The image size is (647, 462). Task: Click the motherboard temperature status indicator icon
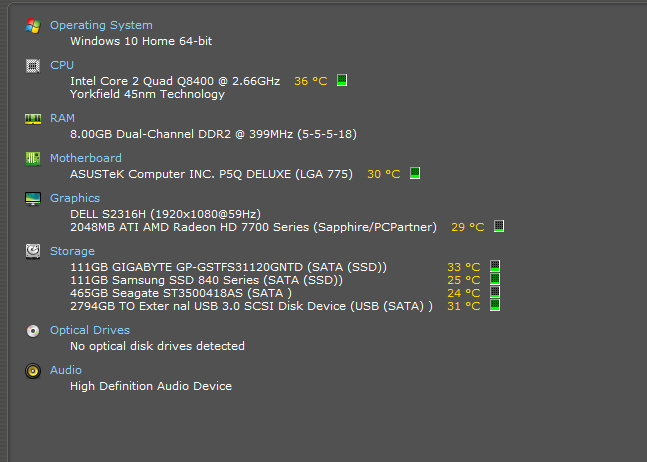(415, 173)
